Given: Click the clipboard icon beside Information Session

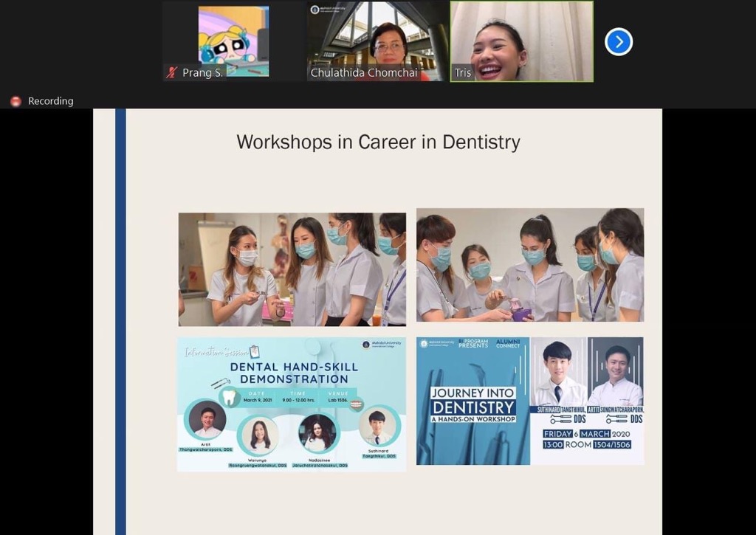Looking at the screenshot, I should (255, 351).
